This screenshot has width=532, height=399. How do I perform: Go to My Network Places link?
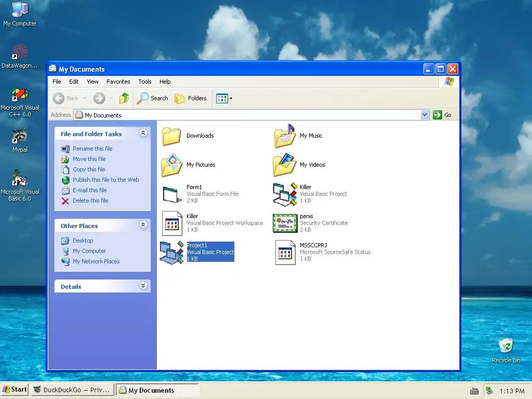(x=96, y=261)
